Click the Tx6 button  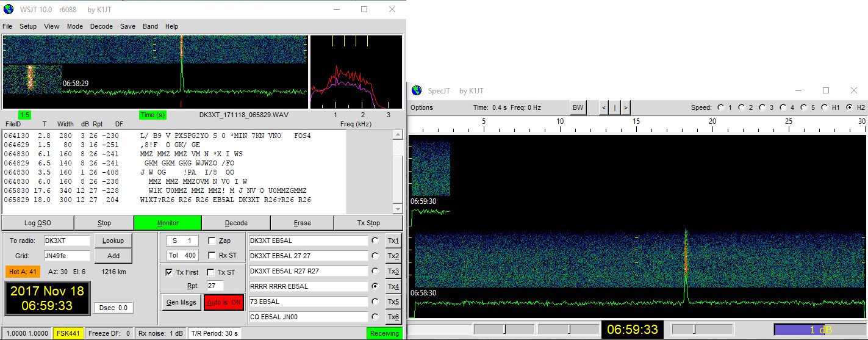click(393, 317)
